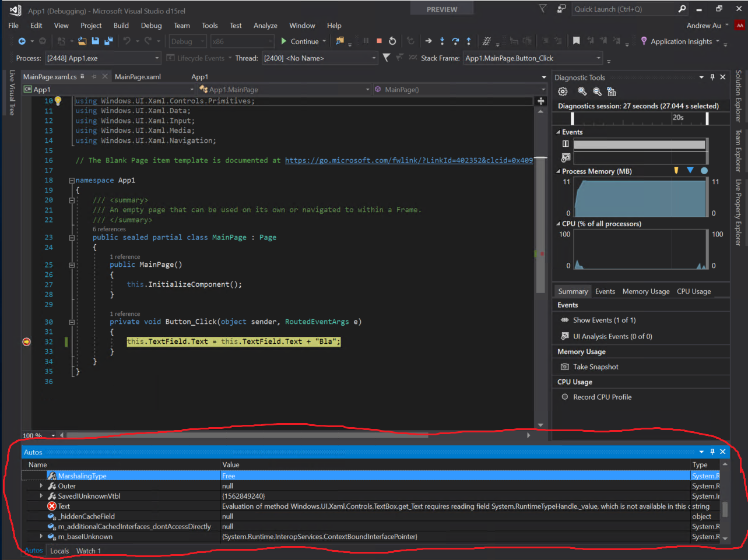Click the feedback icon near Quick Launch
This screenshot has width=748, height=560.
[x=561, y=9]
